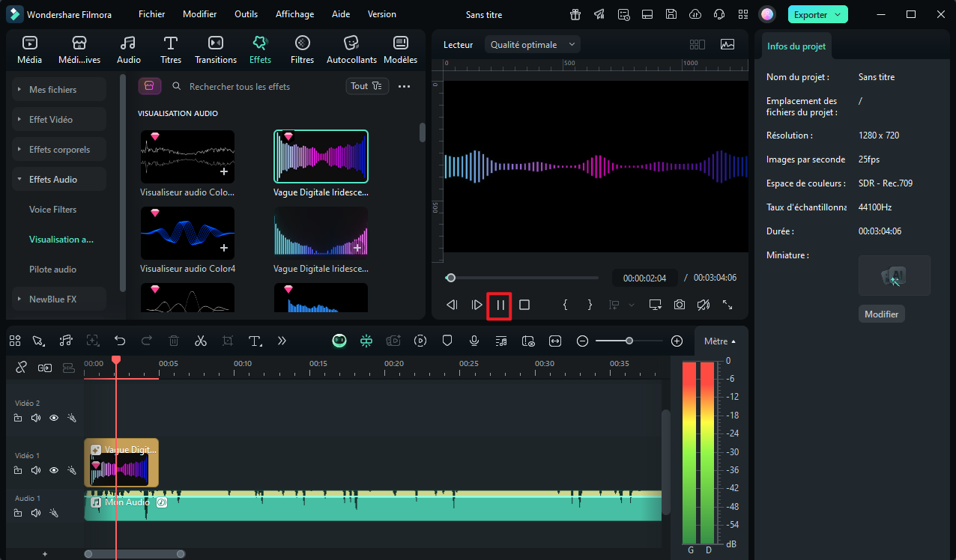Adjust the timeline zoom slider handle
This screenshot has width=956, height=560.
(x=629, y=341)
